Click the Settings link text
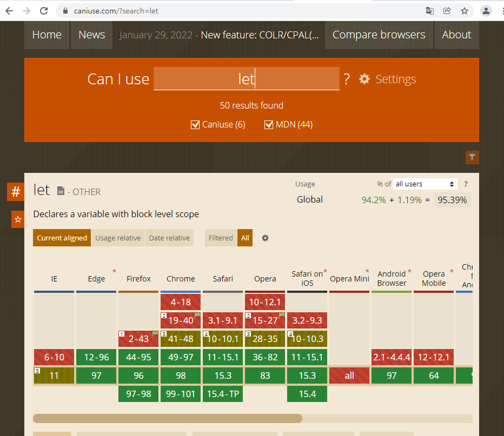 [x=396, y=79]
